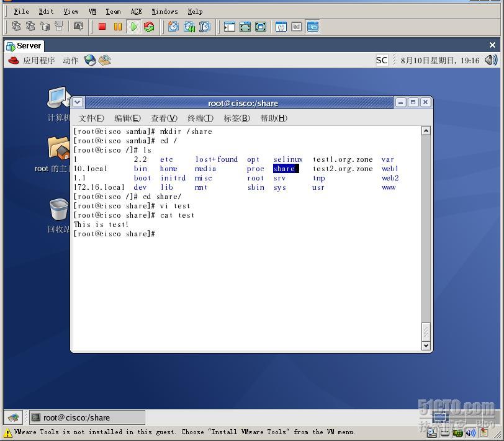Click the second gray stacked toolbar icon
The height and width of the screenshot is (441, 504).
pyautogui.click(x=30, y=26)
